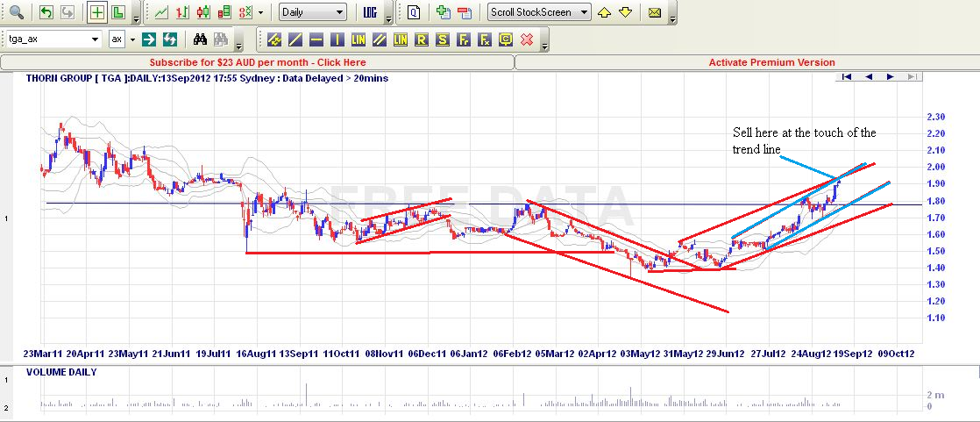
Task: Expand the tga_ax symbol combo arrow
Action: tap(96, 39)
